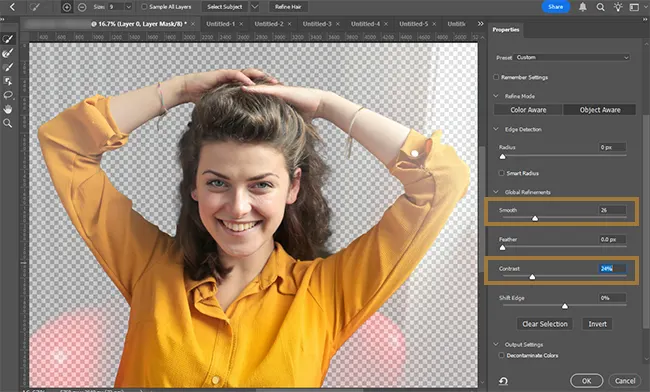Screen dimensions: 650x392
Task: Click the Feather value field
Action: pos(612,240)
